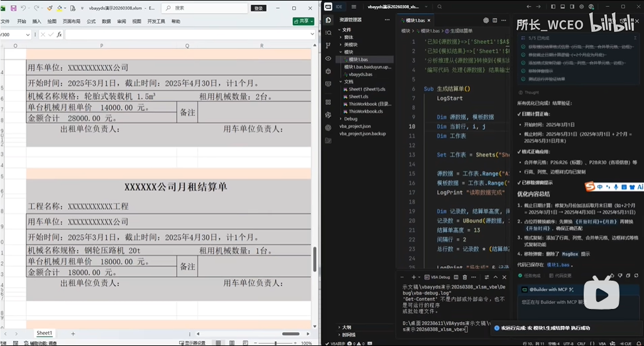644x346 pixels.
Task: Select the format painter brush in Excel
Action: point(50,8)
